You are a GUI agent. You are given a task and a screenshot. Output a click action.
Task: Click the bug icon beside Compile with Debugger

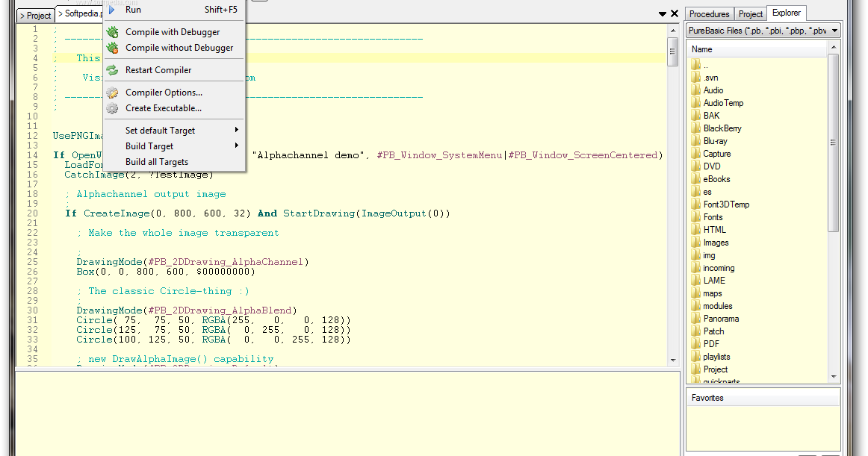[112, 32]
